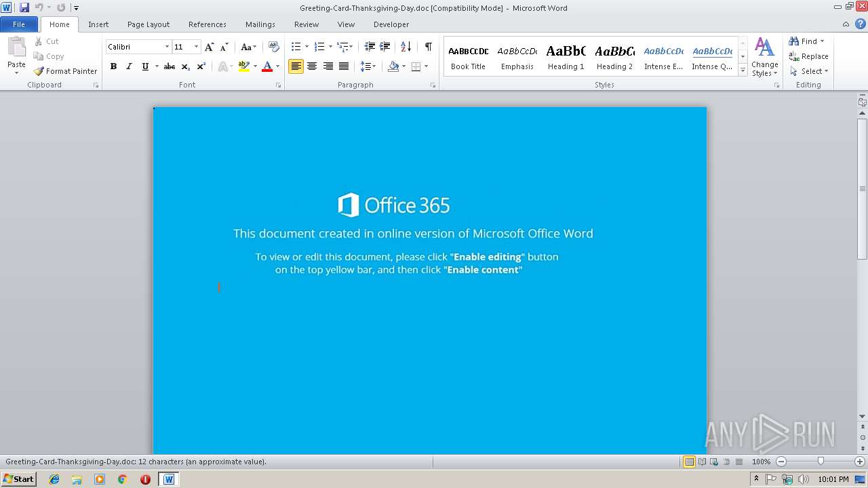Open Windows Explorer folder on taskbar
This screenshot has width=868, height=488.
coord(77,479)
